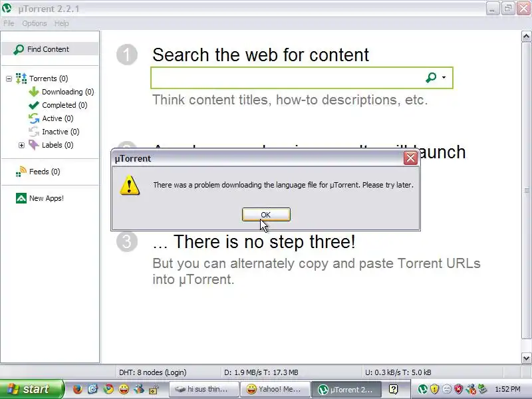Click the Find Content magnifier icon

pos(19,49)
